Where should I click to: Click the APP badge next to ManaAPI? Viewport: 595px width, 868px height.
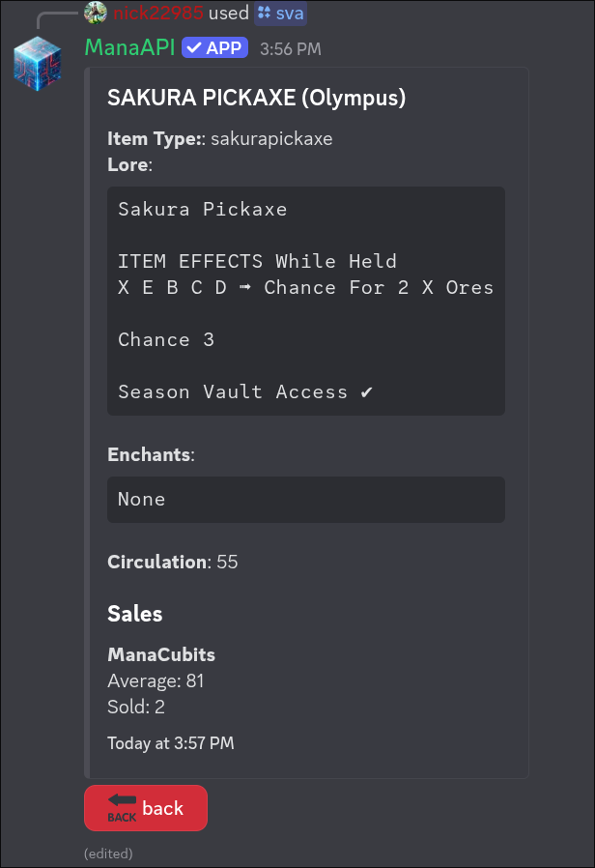click(213, 48)
